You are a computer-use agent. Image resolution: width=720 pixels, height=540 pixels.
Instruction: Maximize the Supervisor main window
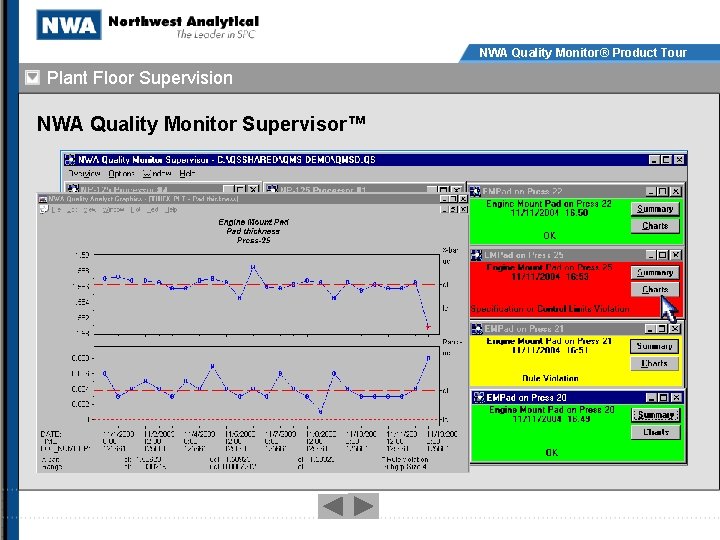pos(666,159)
